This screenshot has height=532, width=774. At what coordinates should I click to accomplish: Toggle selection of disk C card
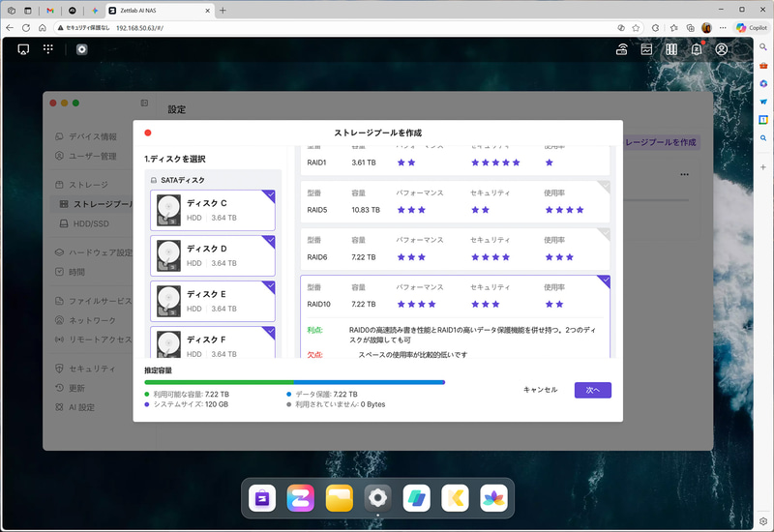pyautogui.click(x=213, y=210)
